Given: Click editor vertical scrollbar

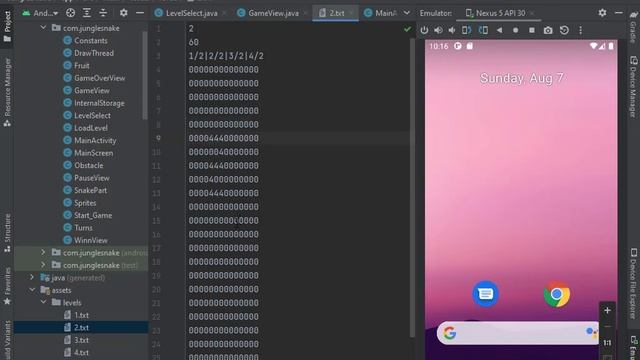Looking at the screenshot, I should [x=412, y=188].
